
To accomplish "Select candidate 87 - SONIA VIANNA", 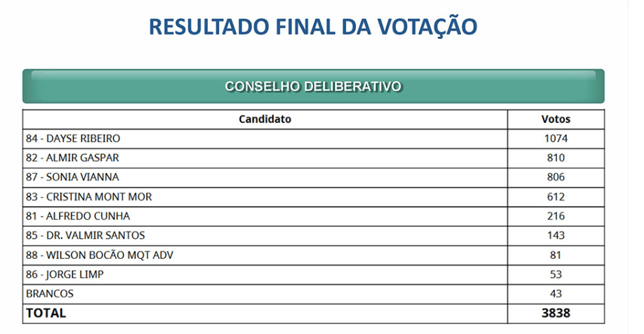I will 72,178.
